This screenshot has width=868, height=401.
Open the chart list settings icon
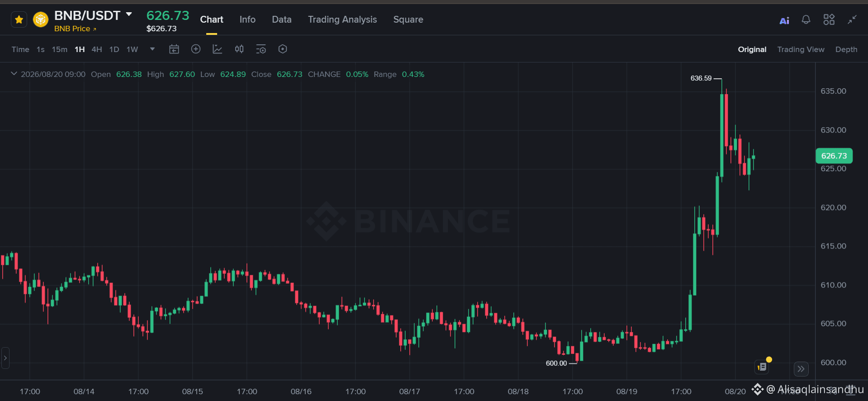click(x=261, y=49)
